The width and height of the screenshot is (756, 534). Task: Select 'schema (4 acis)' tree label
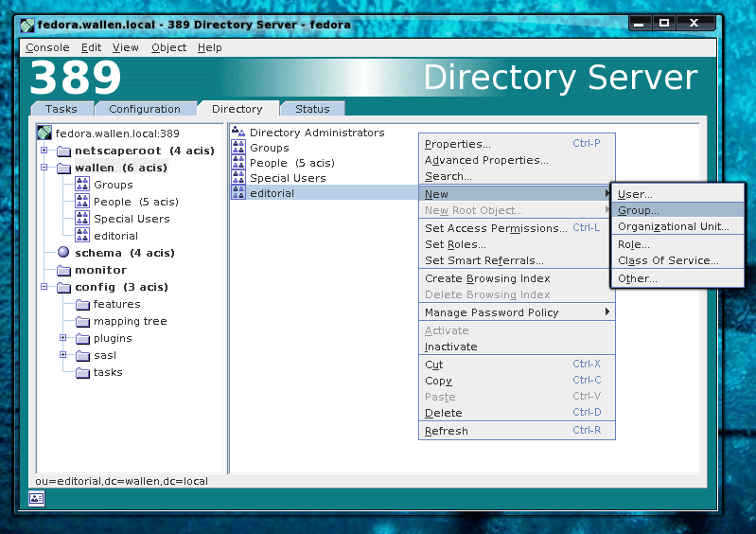coord(125,253)
